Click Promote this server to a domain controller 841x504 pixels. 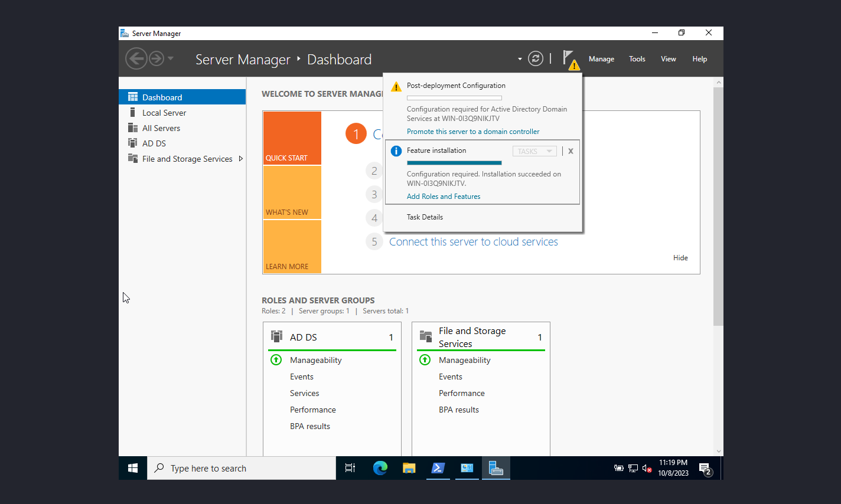[x=473, y=132]
